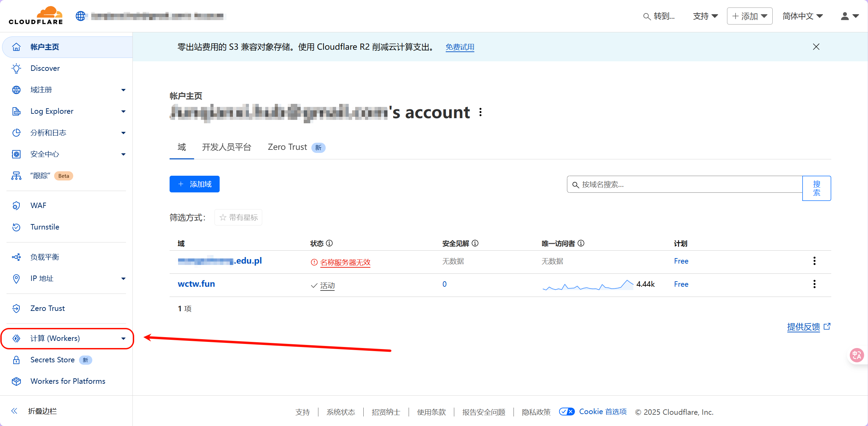The height and width of the screenshot is (426, 868).
Task: Click the Cloudflare logo
Action: point(36,15)
